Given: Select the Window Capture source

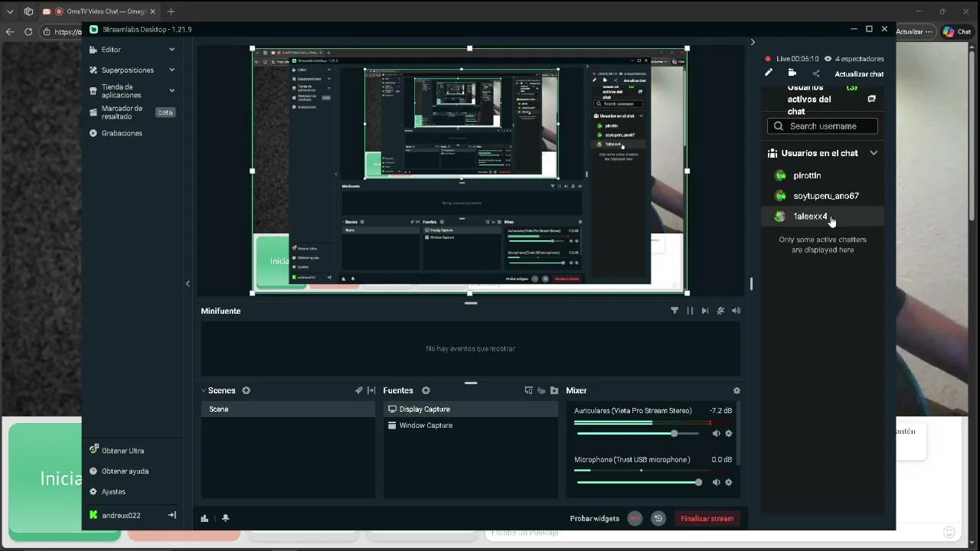Looking at the screenshot, I should pos(471,425).
